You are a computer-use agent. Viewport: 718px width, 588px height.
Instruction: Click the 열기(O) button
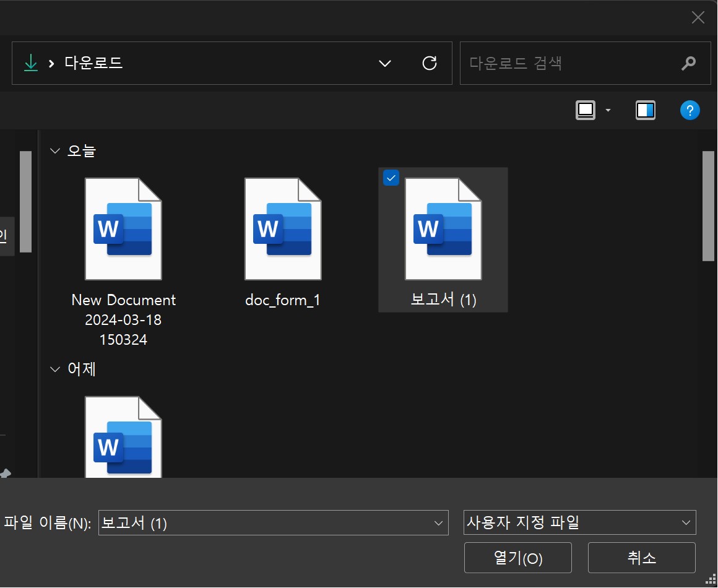click(518, 558)
